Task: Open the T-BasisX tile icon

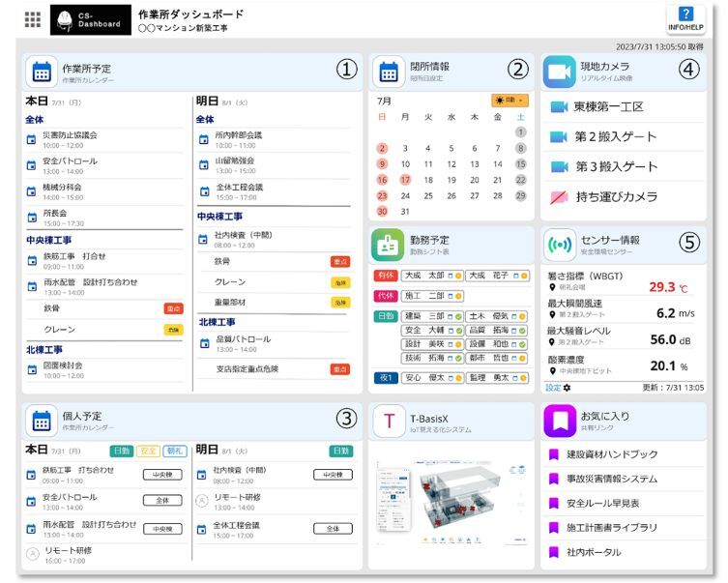Action: tap(390, 422)
